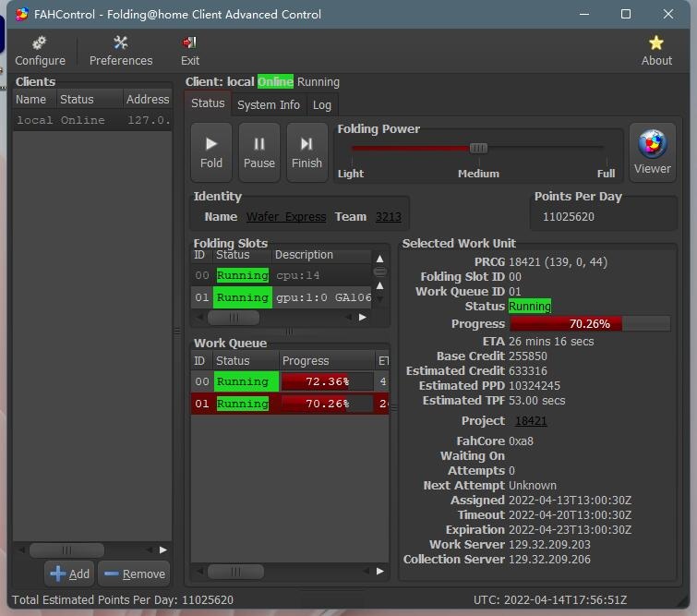
Task: Sort clients by Name column
Action: coord(35,99)
